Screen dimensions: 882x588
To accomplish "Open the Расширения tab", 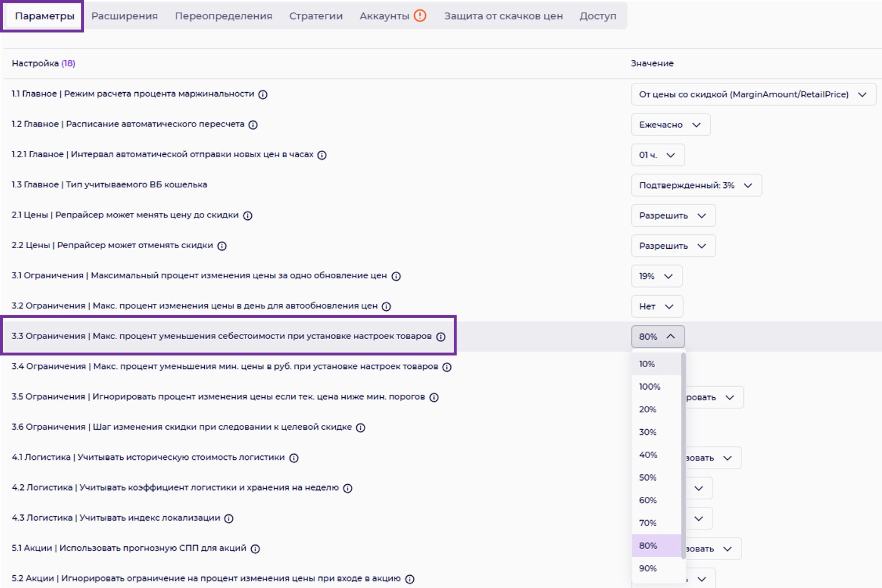I will (124, 16).
